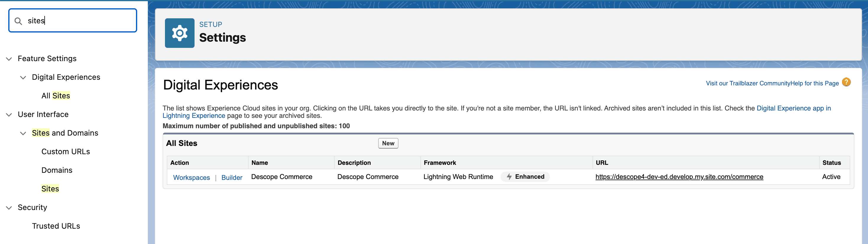The width and height of the screenshot is (868, 244).
Task: Open the Descope Commerce site URL
Action: 679,177
